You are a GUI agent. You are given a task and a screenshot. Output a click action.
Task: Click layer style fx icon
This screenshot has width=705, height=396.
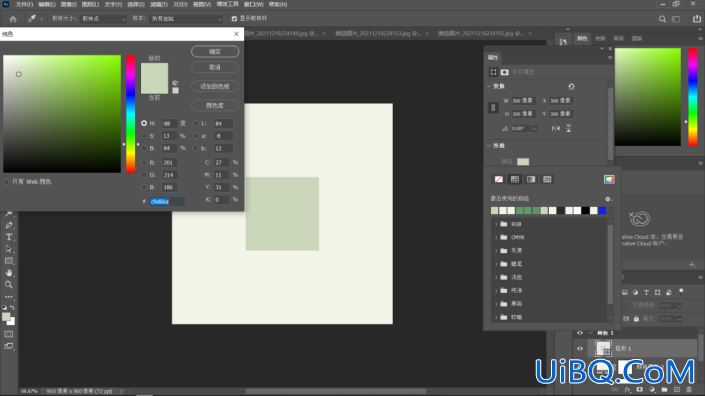tap(628, 390)
